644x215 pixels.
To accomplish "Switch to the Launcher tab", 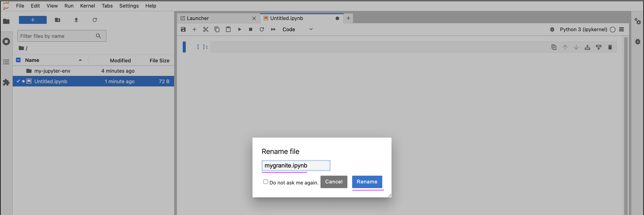I will 198,18.
